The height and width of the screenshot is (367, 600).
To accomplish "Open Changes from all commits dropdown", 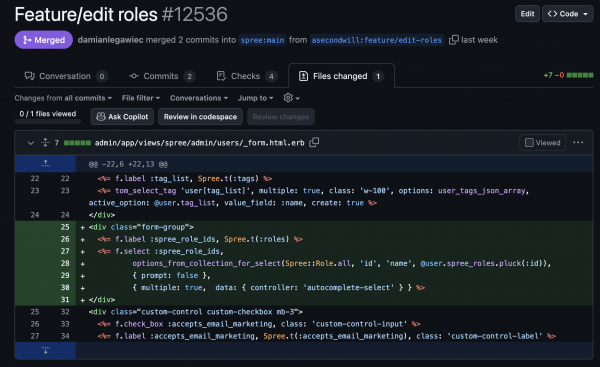I will click(x=63, y=98).
